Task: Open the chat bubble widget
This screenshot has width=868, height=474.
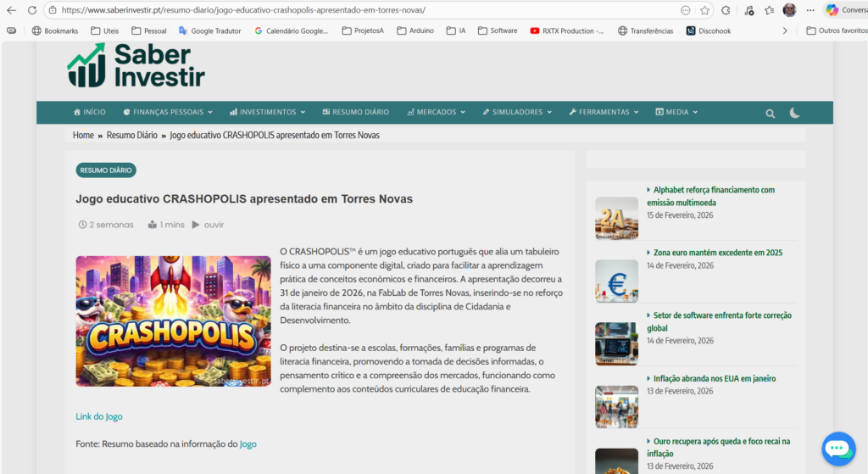Action: click(838, 449)
